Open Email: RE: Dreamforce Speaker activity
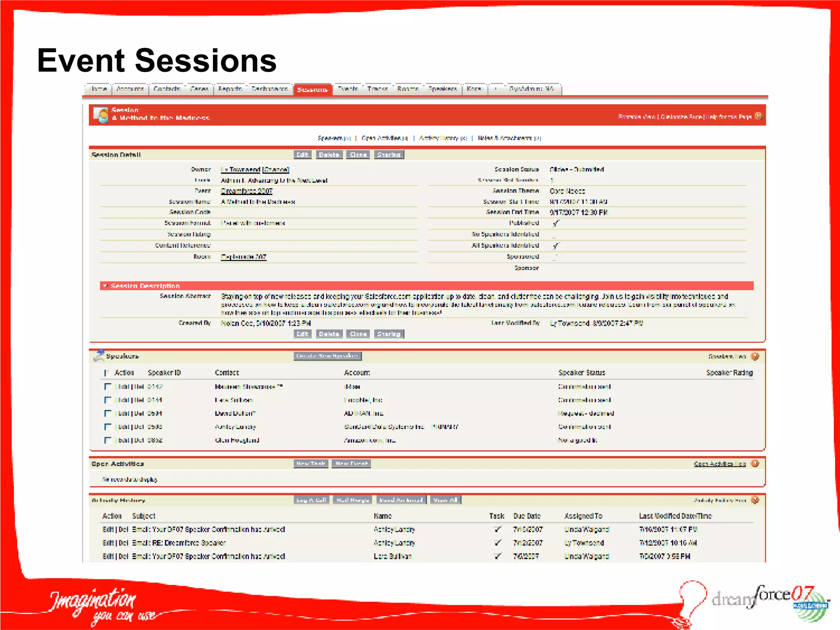Screen dimensions: 840x630 pos(179,543)
